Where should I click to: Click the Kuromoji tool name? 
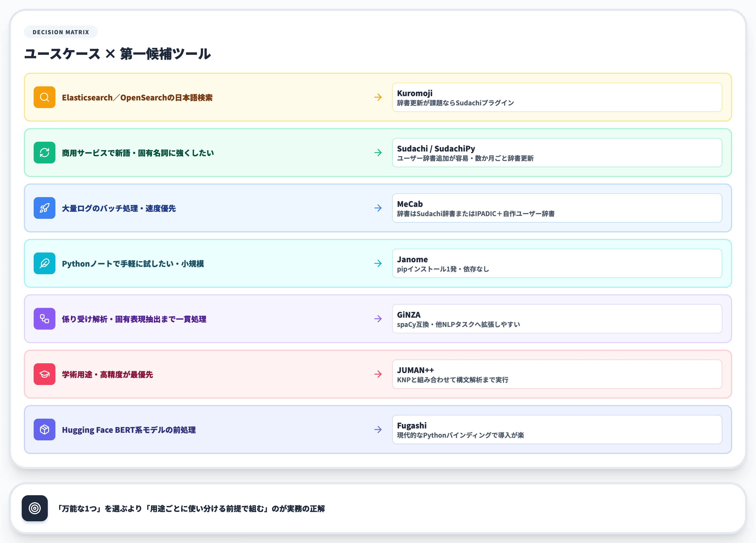415,93
